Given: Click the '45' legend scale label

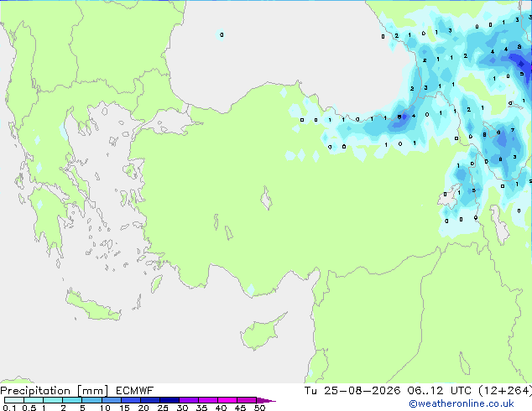Looking at the screenshot, I should 240,408.
